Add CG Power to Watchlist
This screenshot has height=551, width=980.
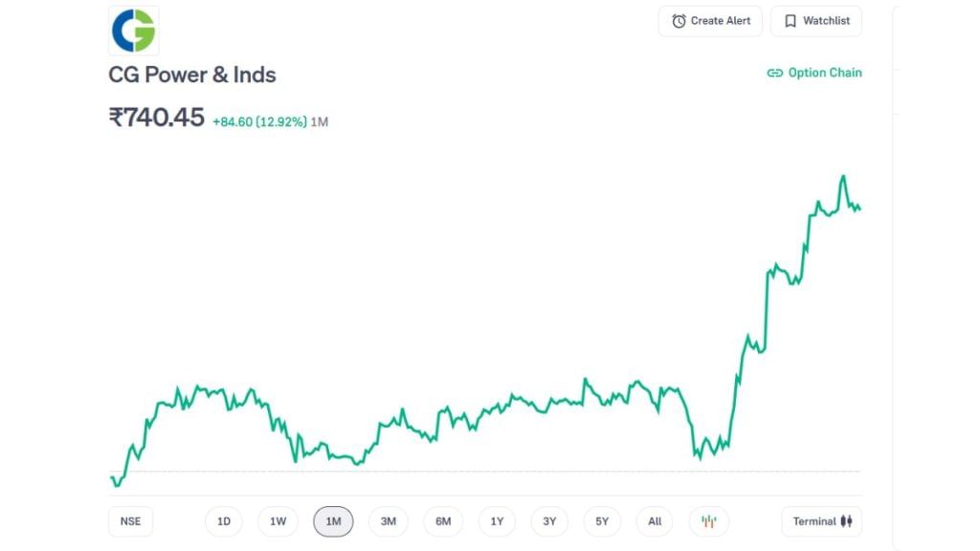coord(816,21)
